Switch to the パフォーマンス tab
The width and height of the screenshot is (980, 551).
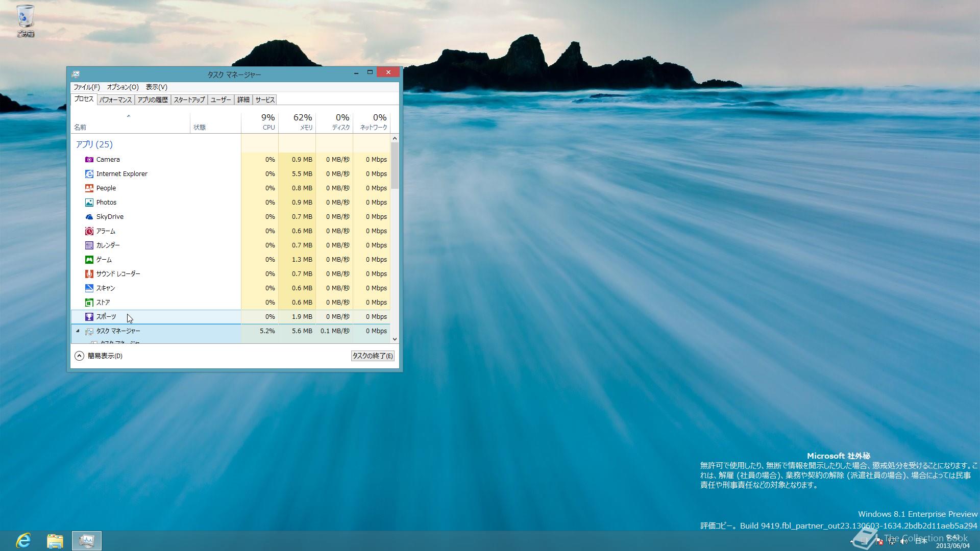point(116,100)
